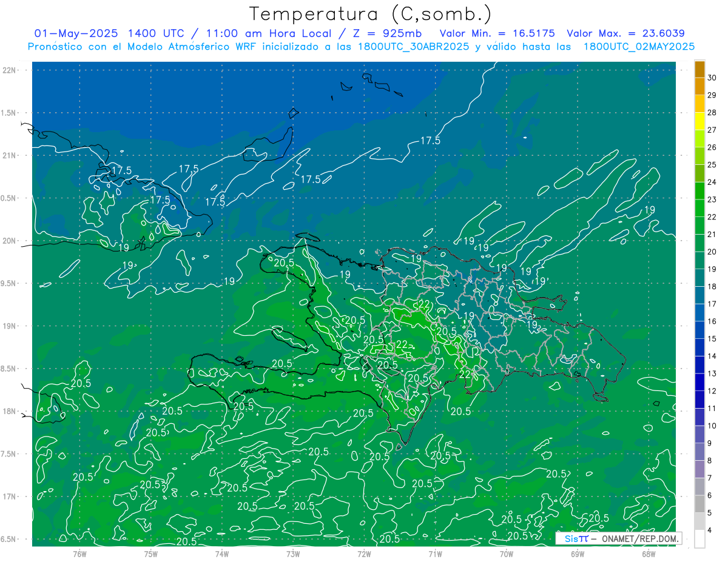Click legend value "30"
728x562 pixels.
(712, 78)
